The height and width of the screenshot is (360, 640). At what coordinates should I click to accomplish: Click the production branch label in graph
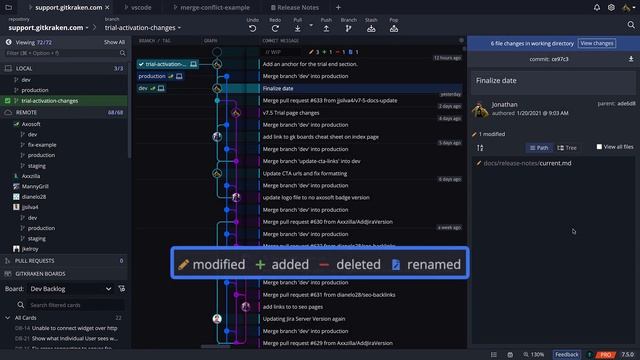(160, 76)
